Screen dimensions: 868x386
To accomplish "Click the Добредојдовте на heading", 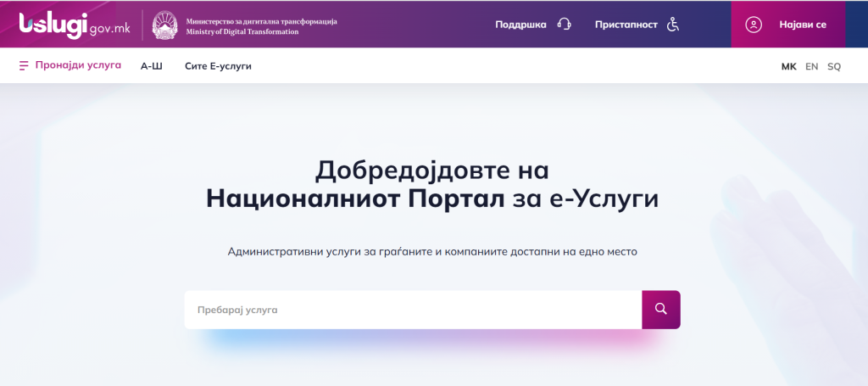I will [432, 170].
